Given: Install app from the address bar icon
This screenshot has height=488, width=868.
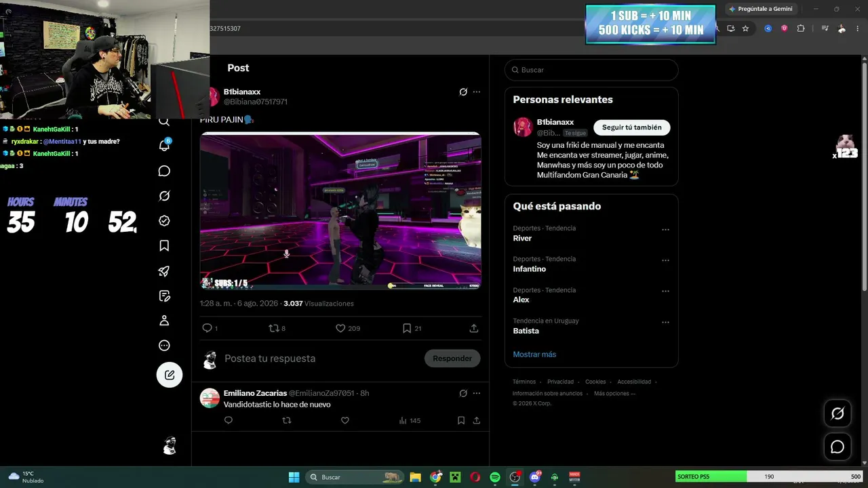Looking at the screenshot, I should pos(730,28).
